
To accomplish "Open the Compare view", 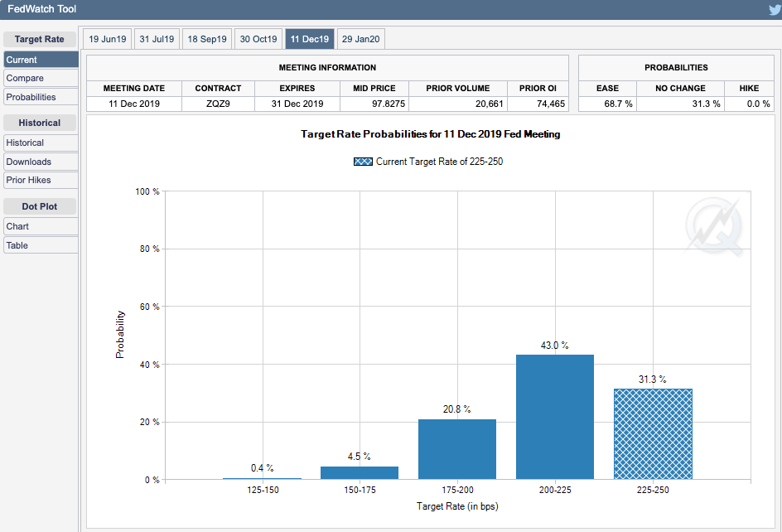I will pyautogui.click(x=41, y=79).
